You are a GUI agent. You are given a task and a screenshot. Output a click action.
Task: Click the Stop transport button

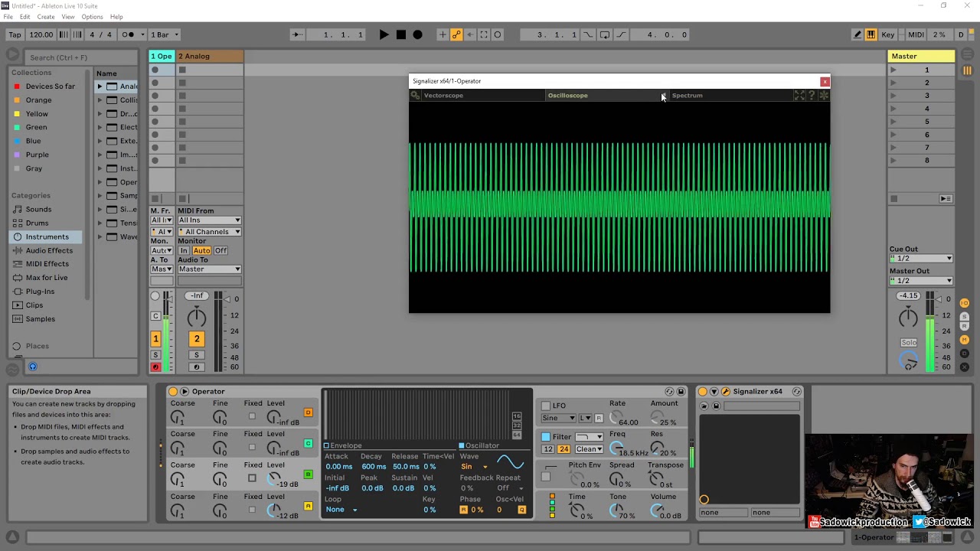400,34
